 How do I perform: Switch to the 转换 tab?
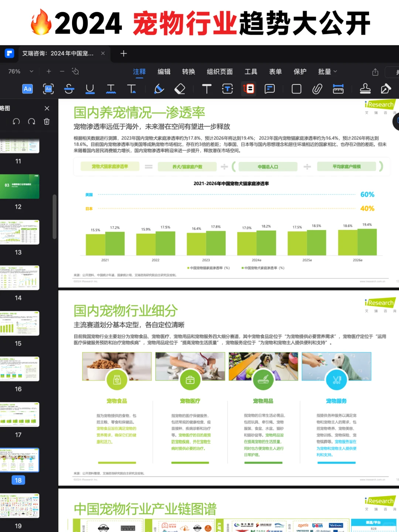188,71
